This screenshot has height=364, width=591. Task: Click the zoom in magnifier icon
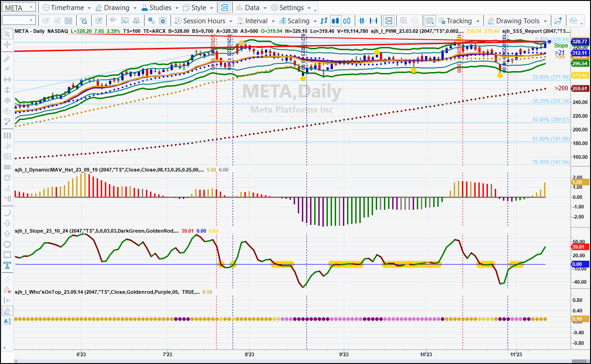(x=404, y=21)
